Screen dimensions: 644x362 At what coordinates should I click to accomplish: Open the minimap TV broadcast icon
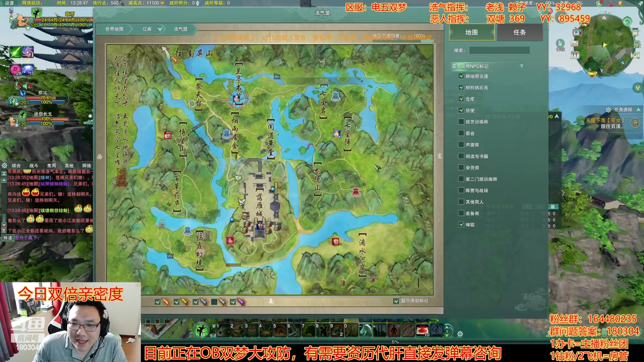[577, 33]
